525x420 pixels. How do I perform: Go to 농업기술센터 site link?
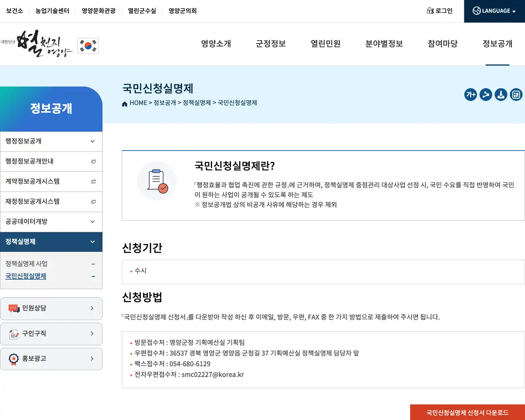pyautogui.click(x=52, y=11)
